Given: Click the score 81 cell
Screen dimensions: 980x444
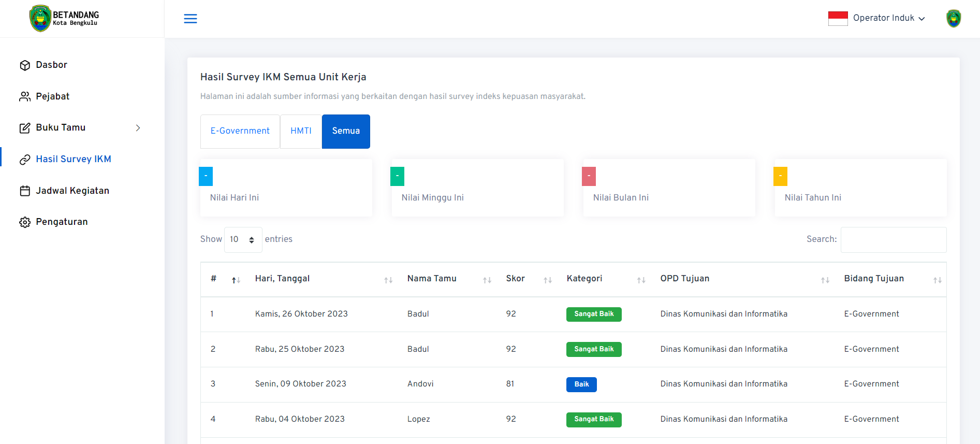Looking at the screenshot, I should (510, 384).
